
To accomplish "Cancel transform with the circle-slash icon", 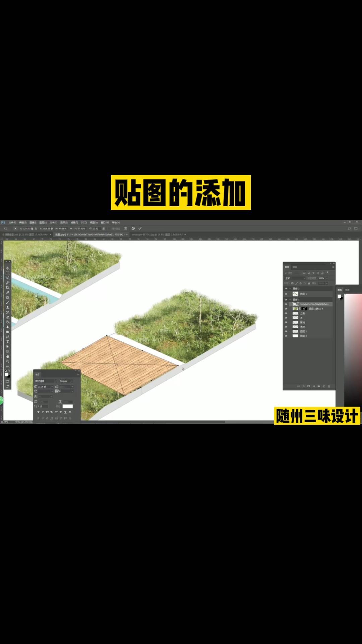I will [x=133, y=228].
